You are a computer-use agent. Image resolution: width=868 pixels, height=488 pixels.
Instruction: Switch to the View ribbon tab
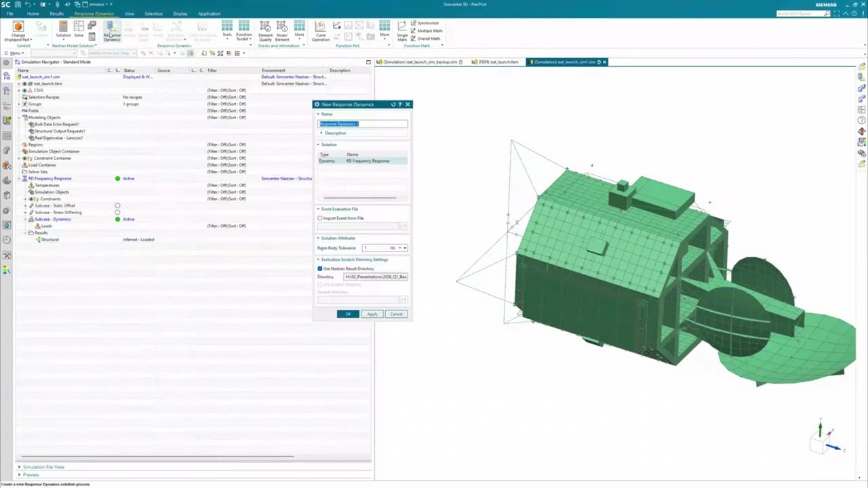tap(129, 14)
